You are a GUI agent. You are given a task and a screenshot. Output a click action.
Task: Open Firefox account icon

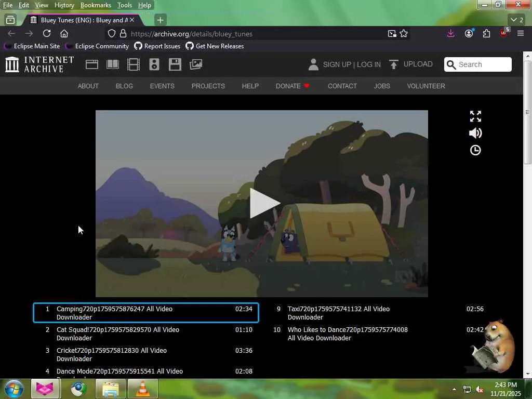469,34
